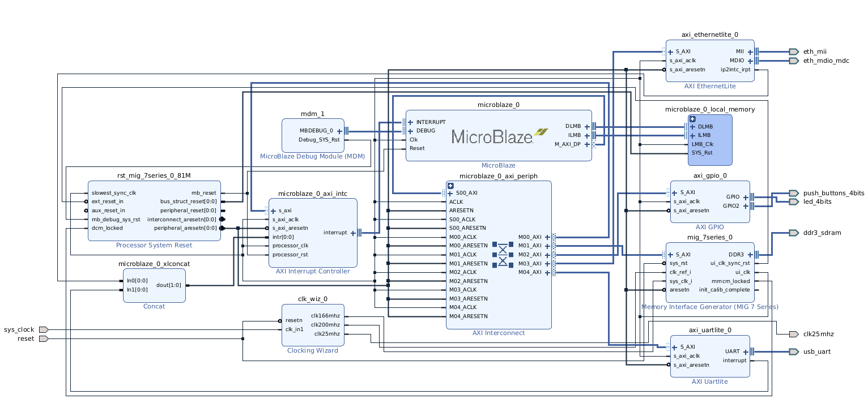Viewport: 868px width, 403px height.
Task: Select the eth_mii output port symbol
Action: [793, 52]
